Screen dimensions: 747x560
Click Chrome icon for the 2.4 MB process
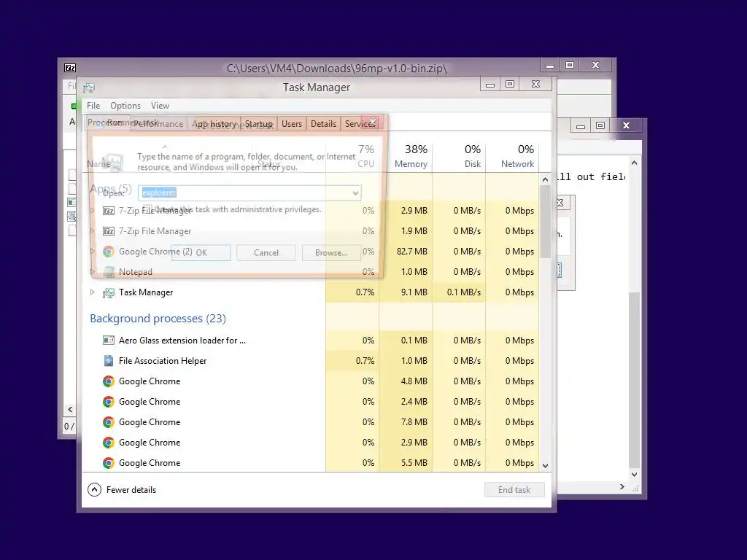[x=109, y=402]
